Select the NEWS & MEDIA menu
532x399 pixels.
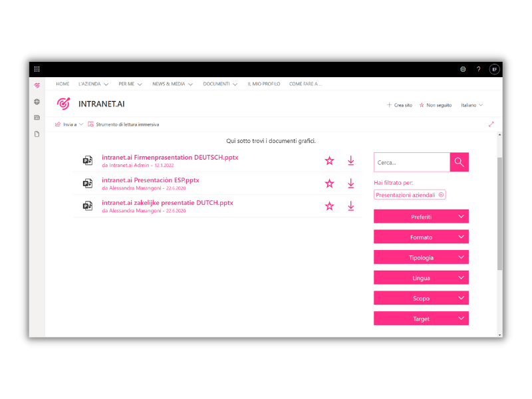coord(170,84)
